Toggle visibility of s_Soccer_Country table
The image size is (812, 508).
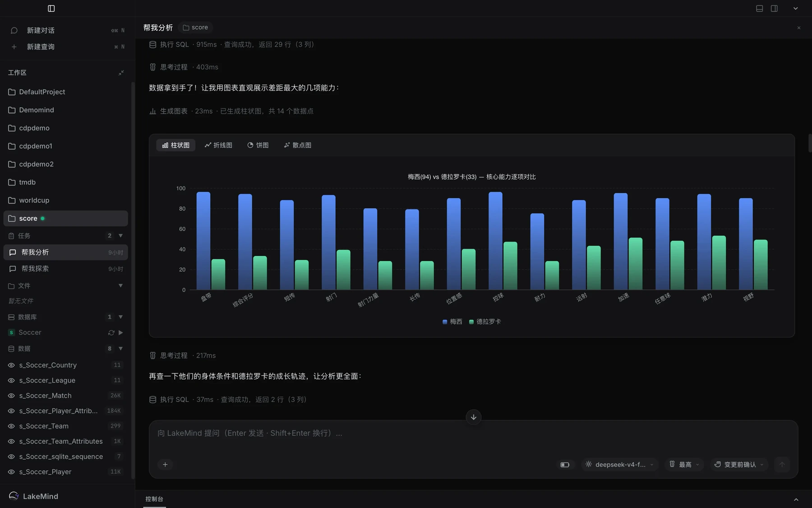click(x=11, y=365)
